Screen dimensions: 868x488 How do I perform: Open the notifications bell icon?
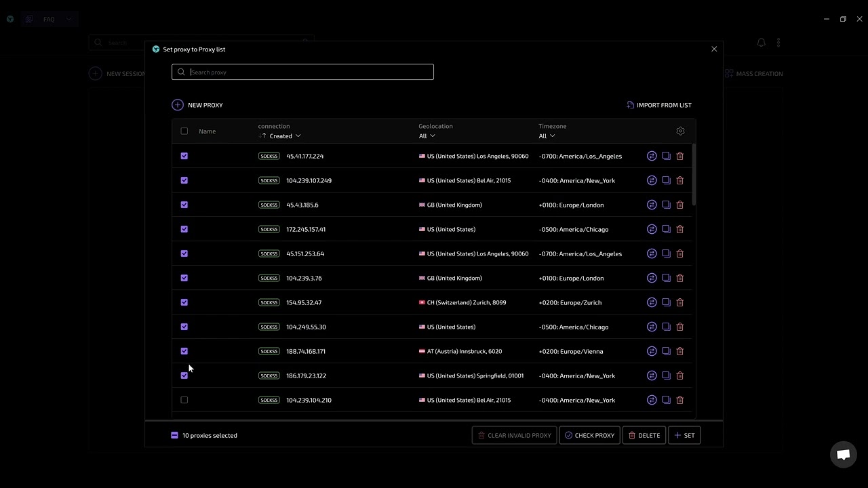pos(761,42)
